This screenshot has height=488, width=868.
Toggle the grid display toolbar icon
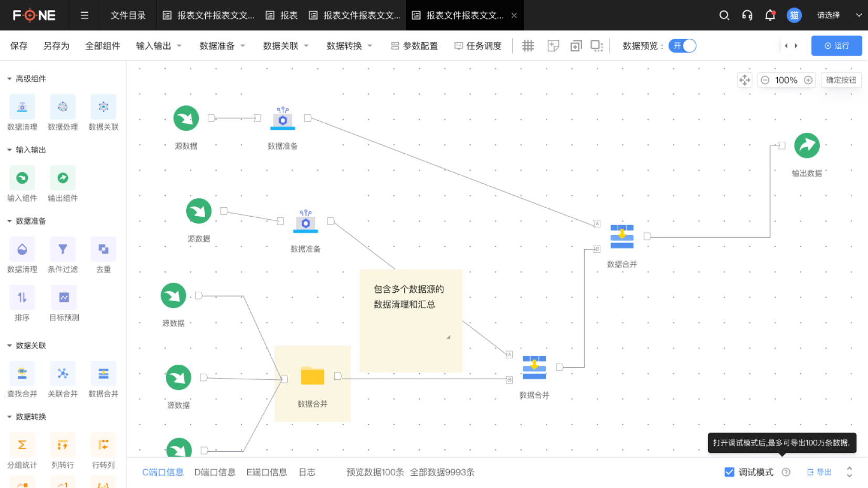coord(528,46)
